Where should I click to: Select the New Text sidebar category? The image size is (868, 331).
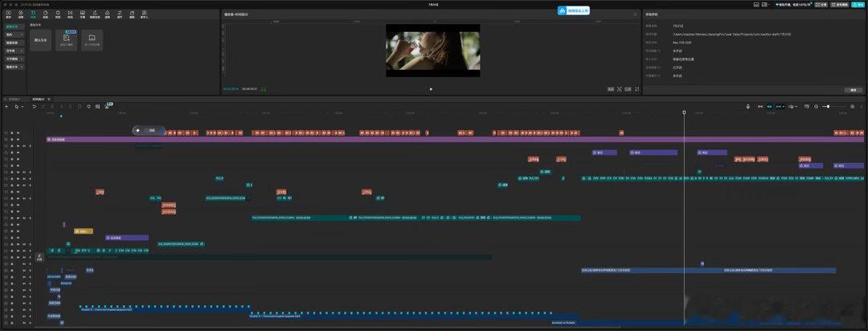[x=14, y=27]
